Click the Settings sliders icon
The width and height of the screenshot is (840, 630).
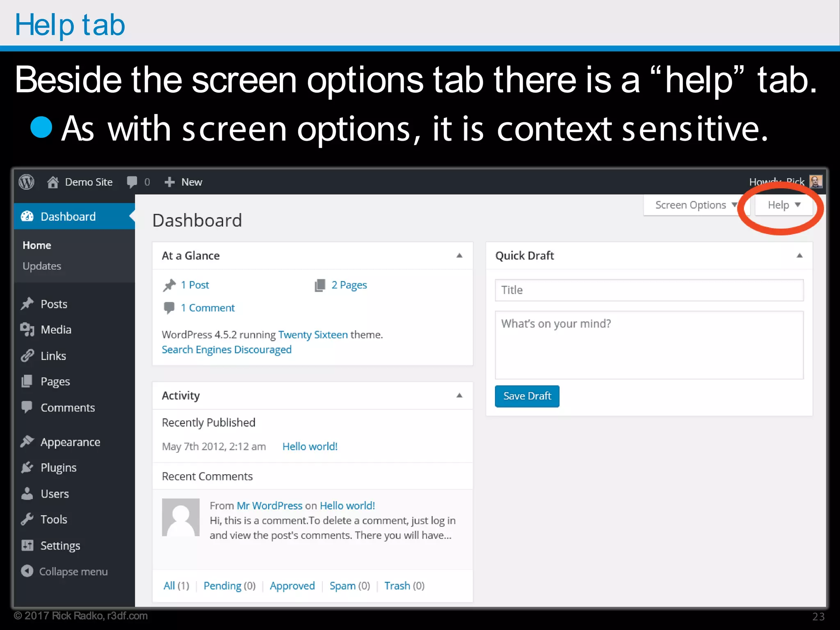pos(27,545)
